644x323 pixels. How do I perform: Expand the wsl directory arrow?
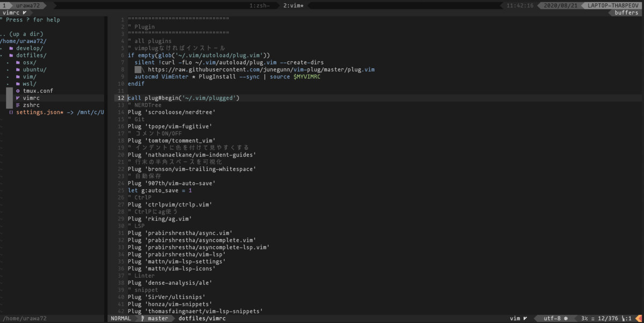9,84
